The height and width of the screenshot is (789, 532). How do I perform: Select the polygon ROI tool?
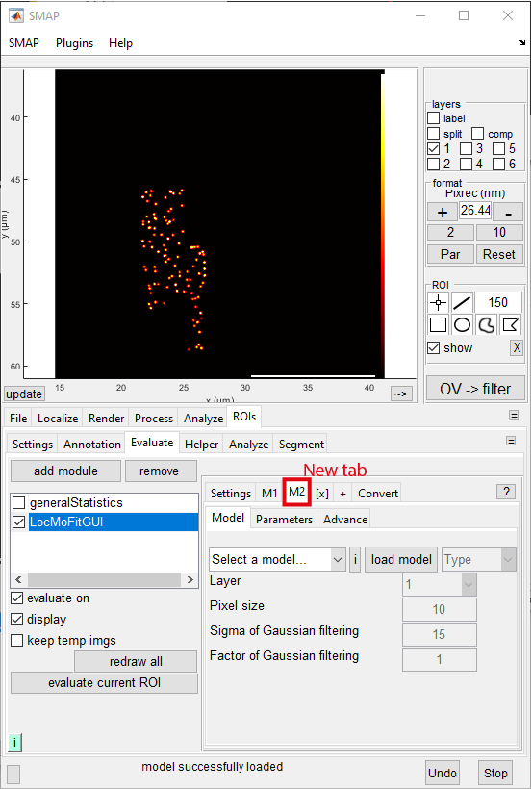(510, 325)
